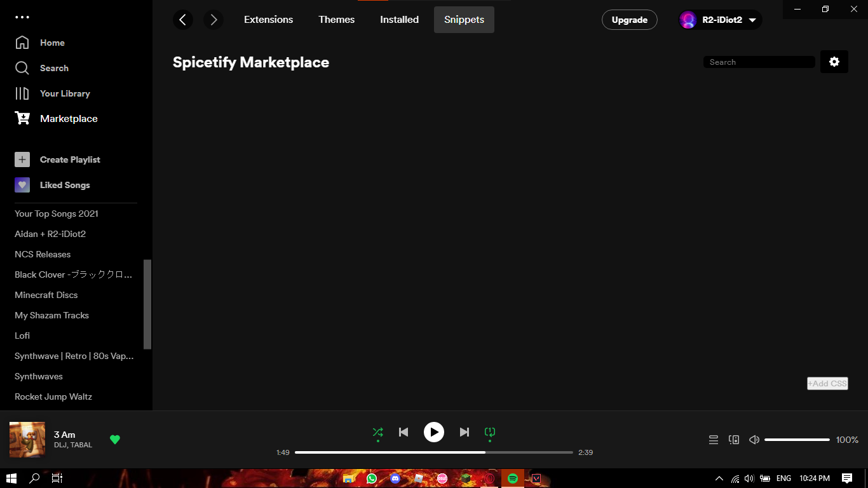Open Marketplace settings gear
The image size is (868, 488).
pos(834,62)
